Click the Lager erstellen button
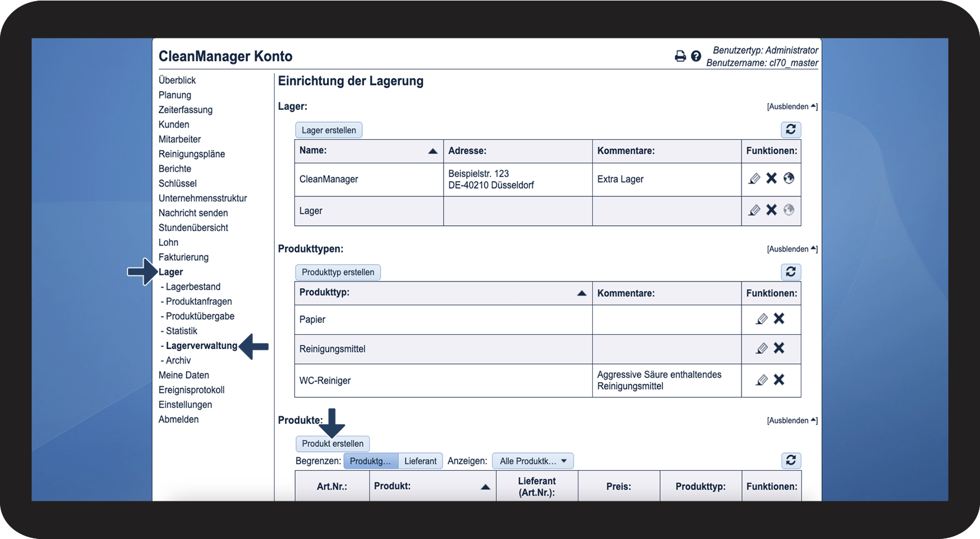980x539 pixels. tap(329, 130)
